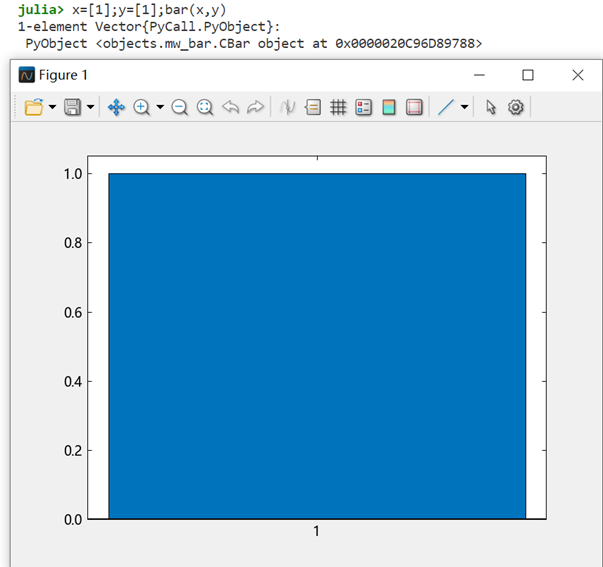Close the Figure 1 window
Viewport: 603px width, 567px height.
578,75
